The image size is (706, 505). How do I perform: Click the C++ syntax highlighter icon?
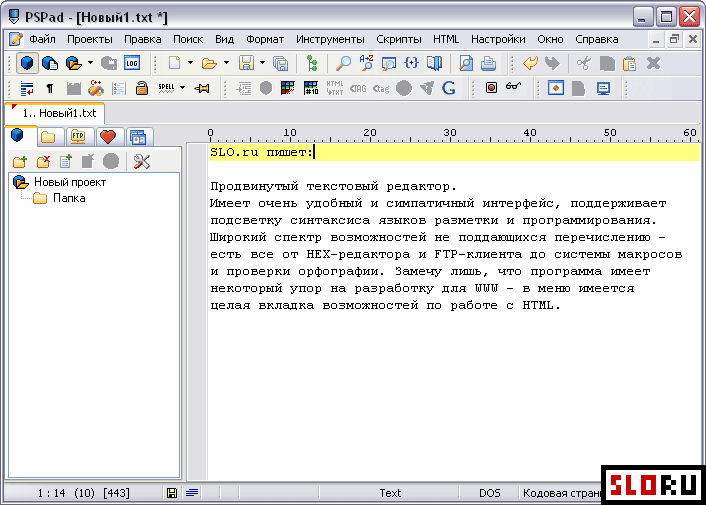coord(95,88)
